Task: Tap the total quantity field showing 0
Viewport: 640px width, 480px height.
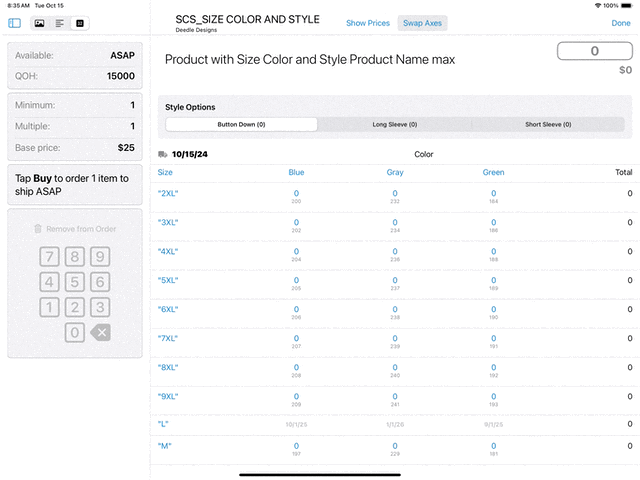Action: pyautogui.click(x=595, y=51)
